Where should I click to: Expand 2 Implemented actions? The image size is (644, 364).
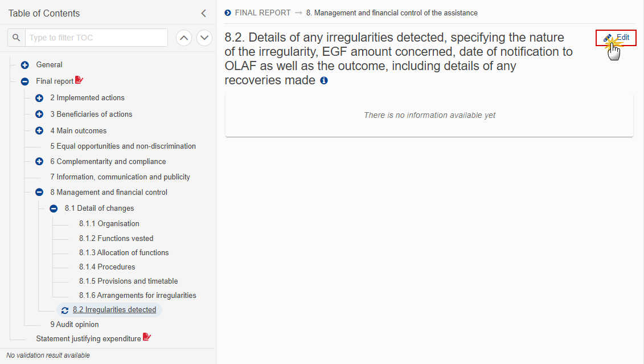(39, 98)
